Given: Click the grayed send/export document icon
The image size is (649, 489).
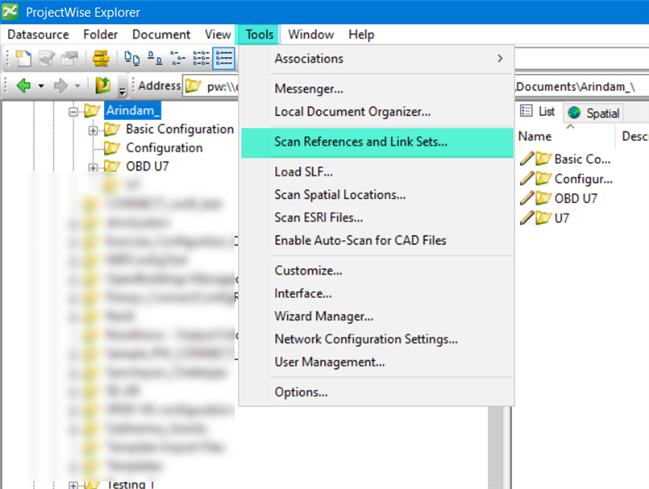Looking at the screenshot, I should coord(70,58).
